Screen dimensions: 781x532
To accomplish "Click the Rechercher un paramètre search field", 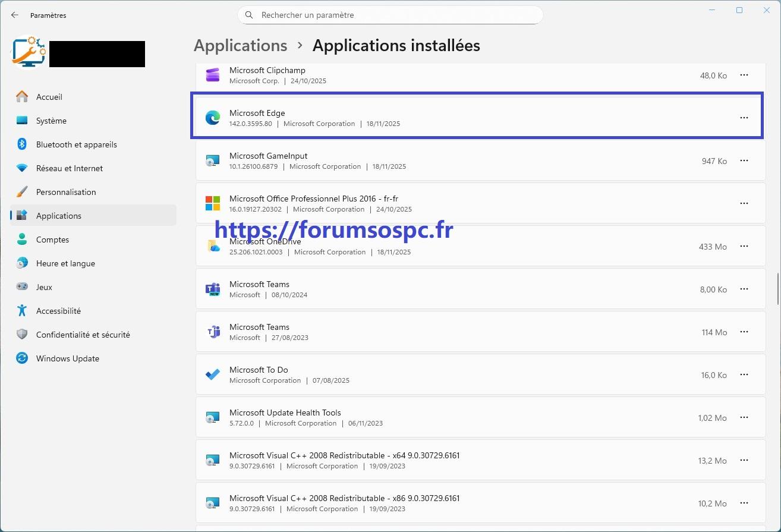I will click(x=392, y=15).
